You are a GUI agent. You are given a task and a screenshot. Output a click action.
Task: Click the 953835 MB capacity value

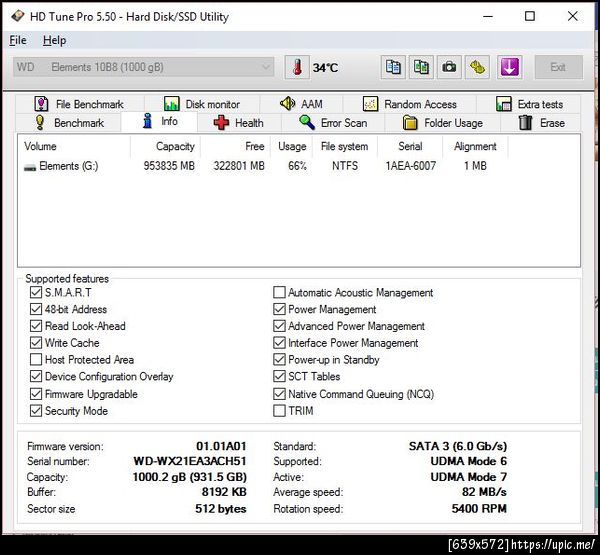click(169, 166)
